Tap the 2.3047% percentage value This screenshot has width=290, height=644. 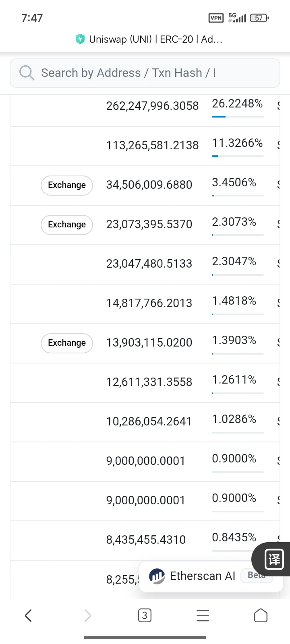pyautogui.click(x=234, y=261)
